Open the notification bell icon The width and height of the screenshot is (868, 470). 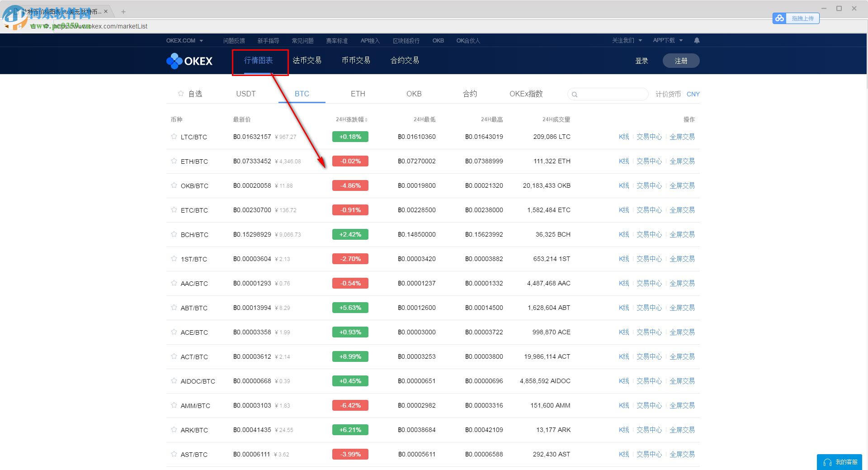pos(697,40)
